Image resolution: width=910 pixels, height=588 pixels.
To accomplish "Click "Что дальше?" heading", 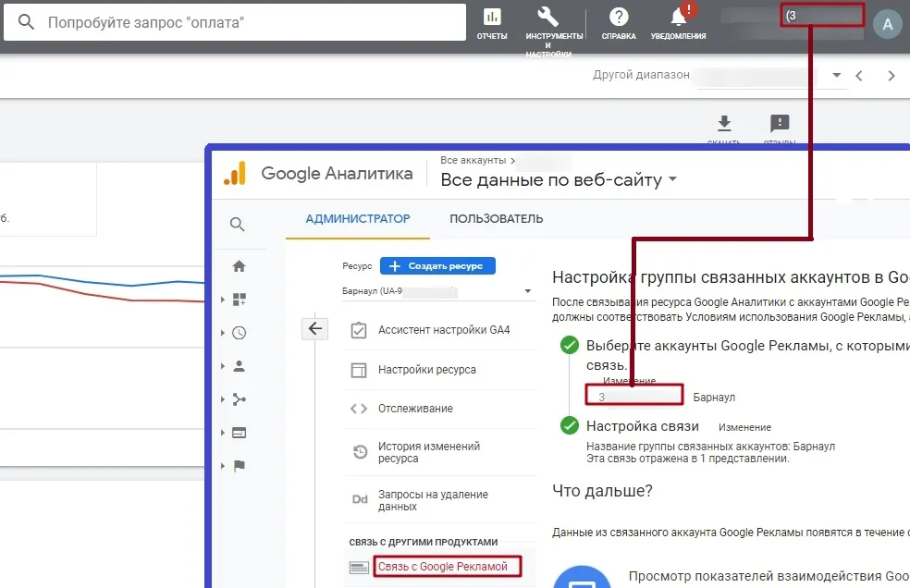I will point(602,491).
